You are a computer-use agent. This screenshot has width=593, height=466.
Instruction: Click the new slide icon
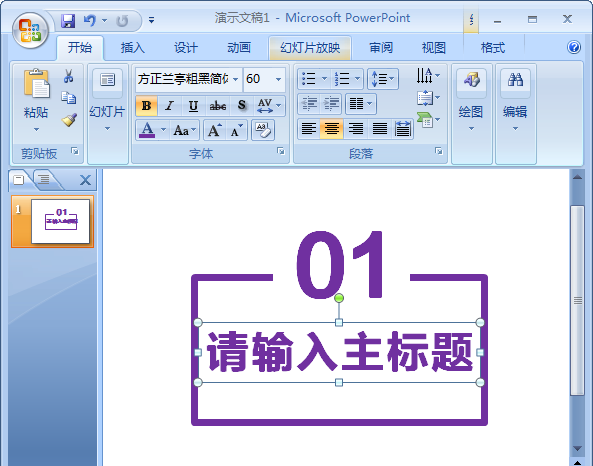point(107,80)
